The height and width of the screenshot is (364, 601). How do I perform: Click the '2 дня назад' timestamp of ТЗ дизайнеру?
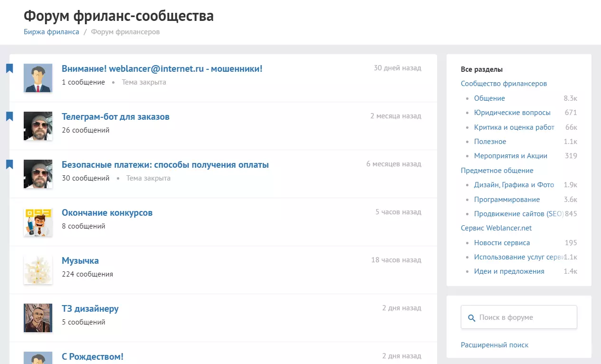click(401, 308)
